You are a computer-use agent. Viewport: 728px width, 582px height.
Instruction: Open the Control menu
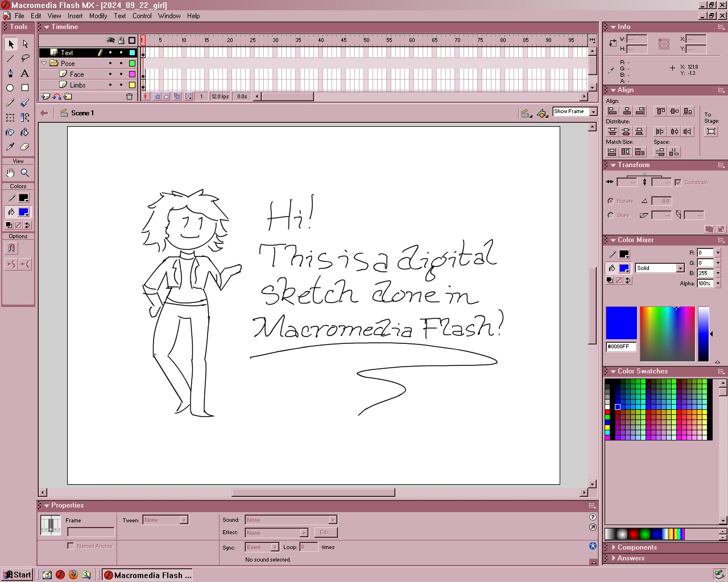pos(142,16)
